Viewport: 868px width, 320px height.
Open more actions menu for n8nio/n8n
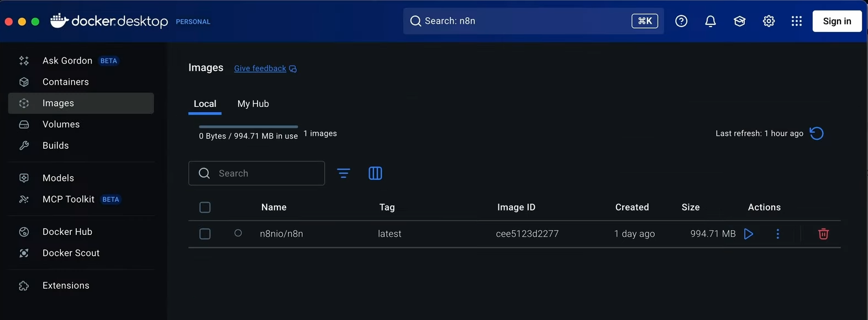778,234
